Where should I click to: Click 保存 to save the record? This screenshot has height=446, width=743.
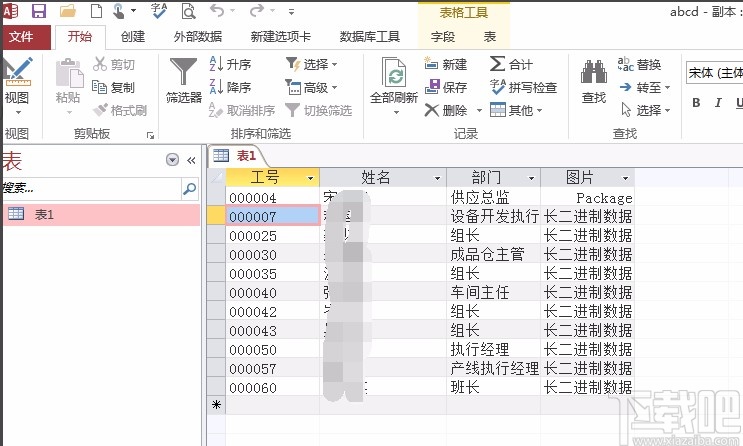coord(445,87)
